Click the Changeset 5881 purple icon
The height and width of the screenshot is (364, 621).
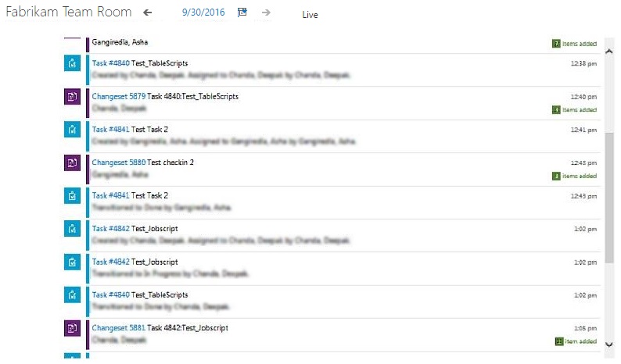click(72, 328)
